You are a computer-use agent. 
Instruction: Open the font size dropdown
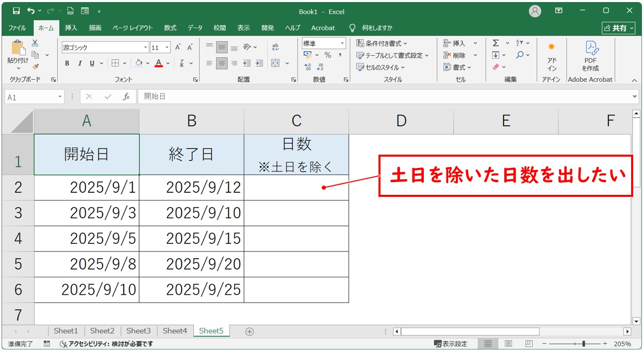(x=167, y=47)
